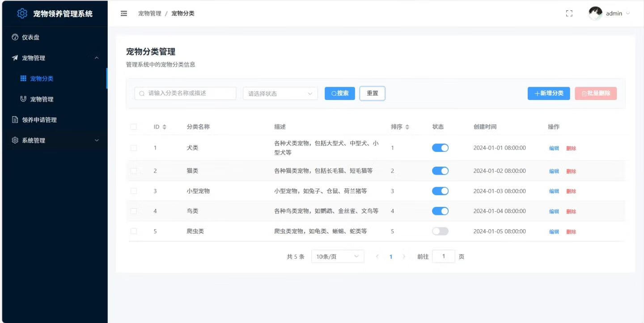The image size is (644, 323).
Task: Select the 宠物分类 grid icon in sidebar
Action: pyautogui.click(x=23, y=78)
